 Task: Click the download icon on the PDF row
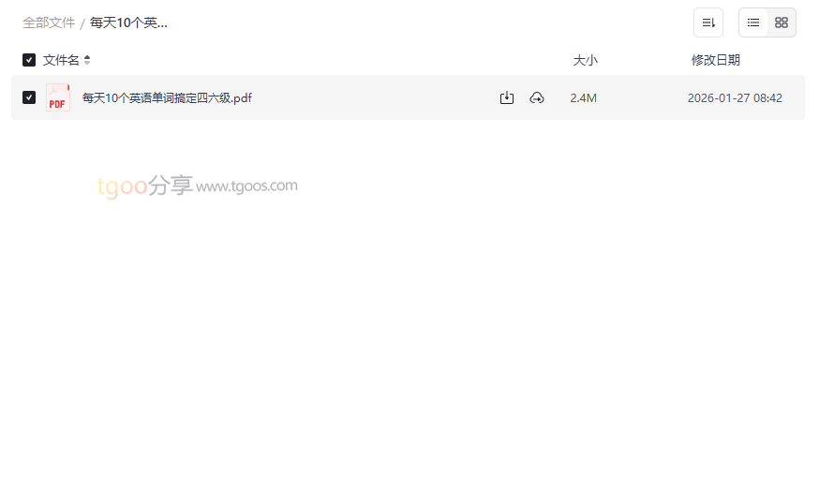(507, 97)
